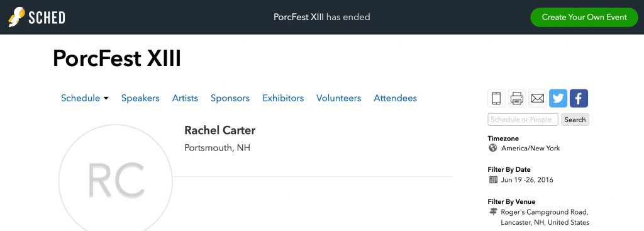Viewport: 644px width, 231px height.
Task: Share via the Facebook icon
Action: 579,99
